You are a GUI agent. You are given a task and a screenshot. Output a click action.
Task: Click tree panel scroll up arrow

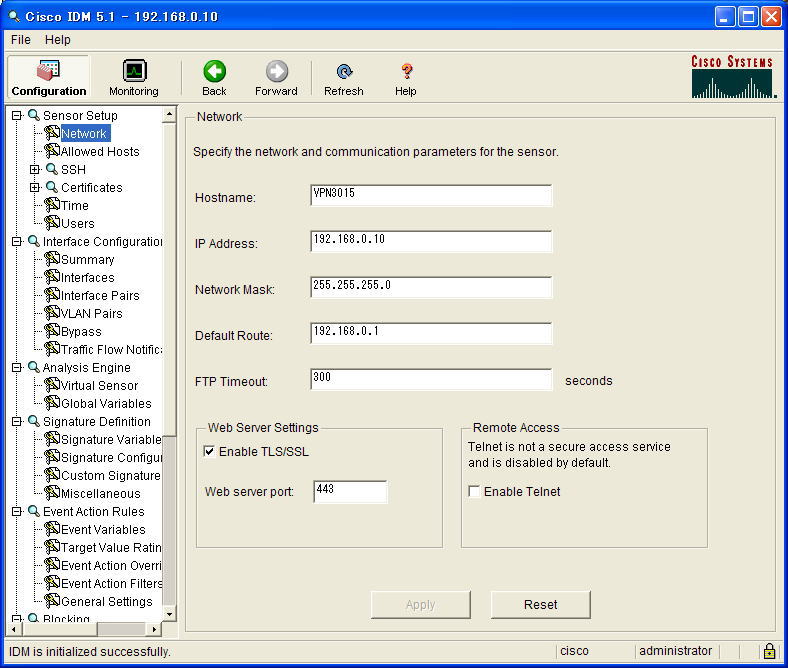(x=169, y=115)
